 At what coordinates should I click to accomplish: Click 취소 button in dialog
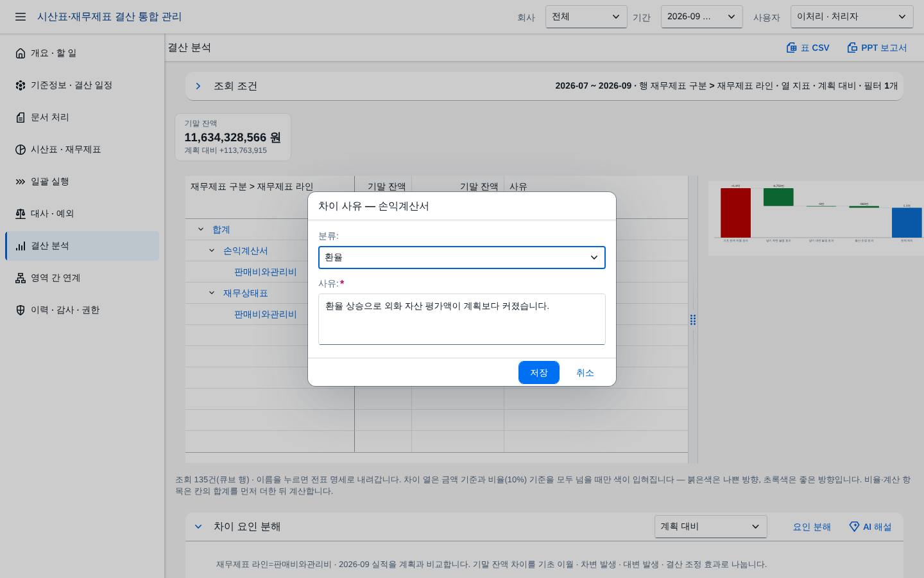pos(585,372)
